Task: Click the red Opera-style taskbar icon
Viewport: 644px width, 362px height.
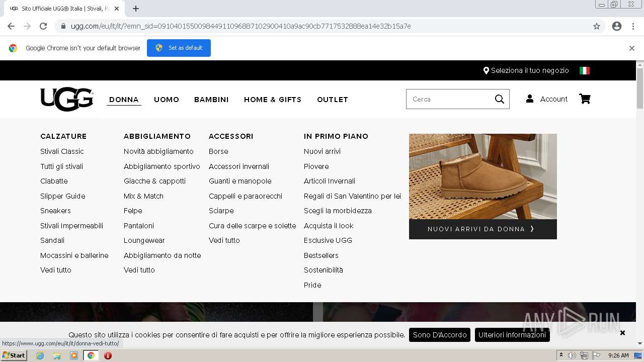Action: (108, 355)
